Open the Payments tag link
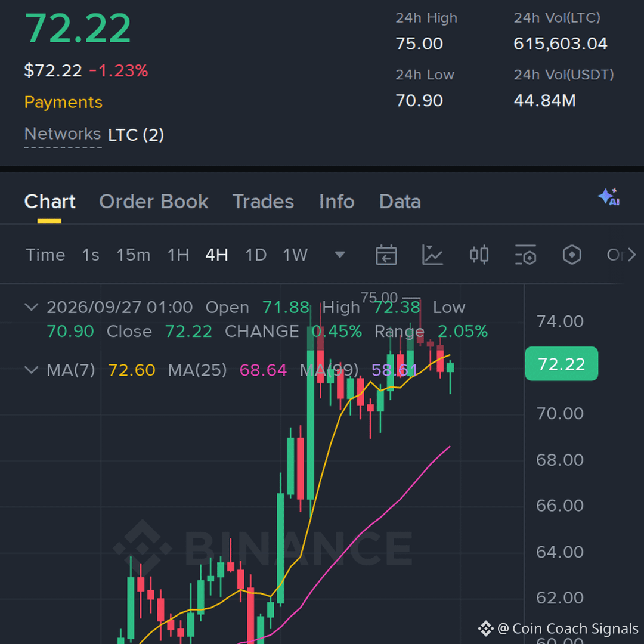This screenshot has width=644, height=644. [63, 102]
